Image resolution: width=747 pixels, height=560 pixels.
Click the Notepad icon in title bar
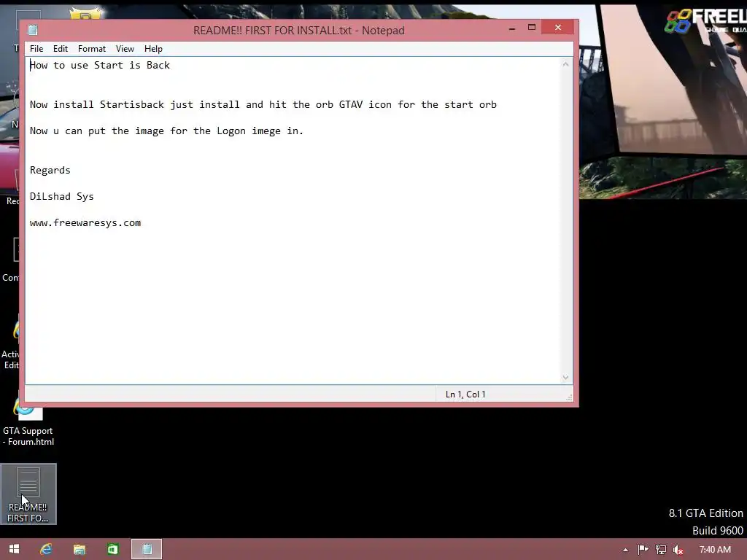(32, 30)
